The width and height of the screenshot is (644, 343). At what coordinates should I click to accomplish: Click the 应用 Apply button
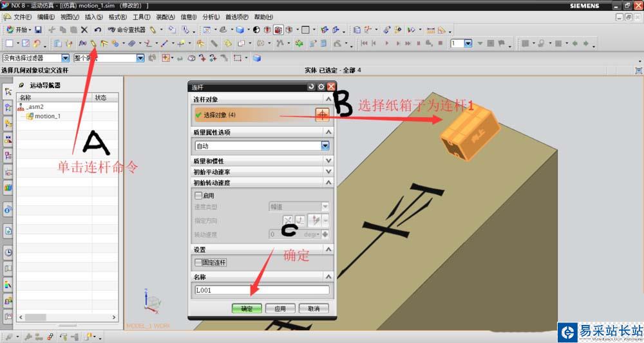click(280, 308)
